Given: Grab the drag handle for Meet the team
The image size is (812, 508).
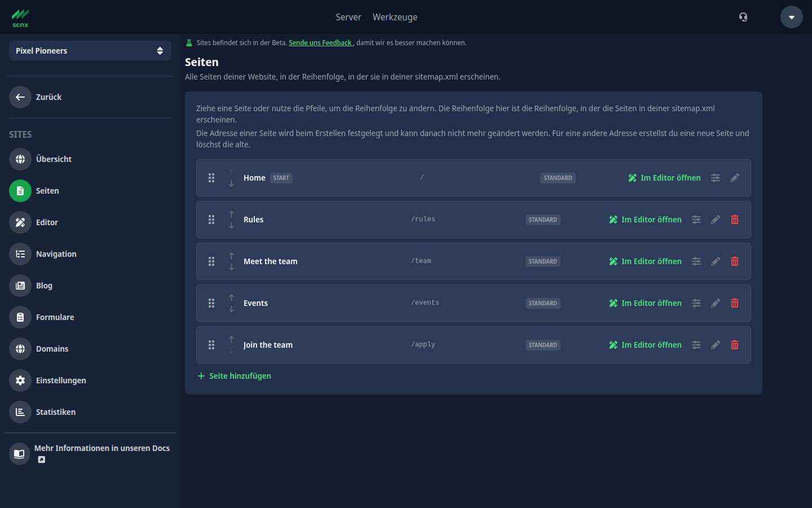Looking at the screenshot, I should 211,261.
